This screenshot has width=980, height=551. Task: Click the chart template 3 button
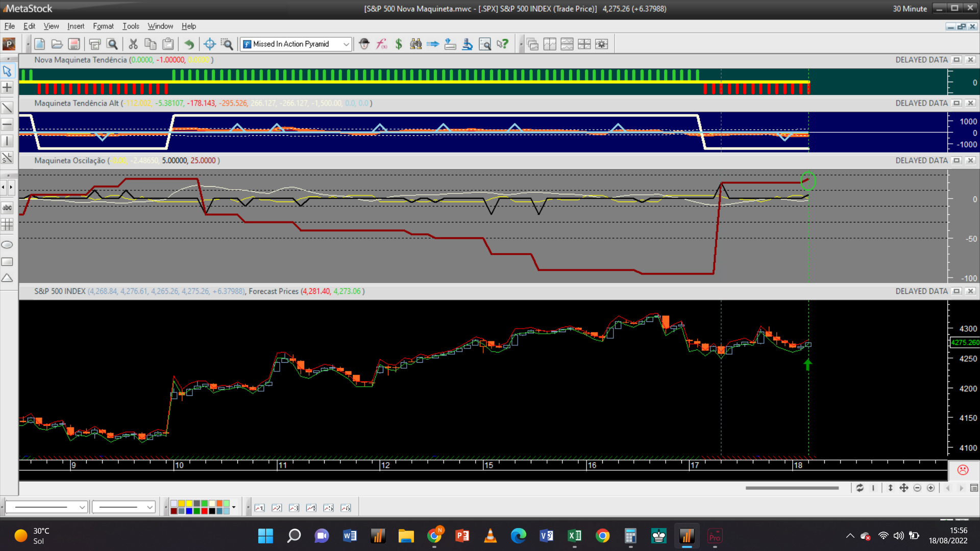[294, 508]
